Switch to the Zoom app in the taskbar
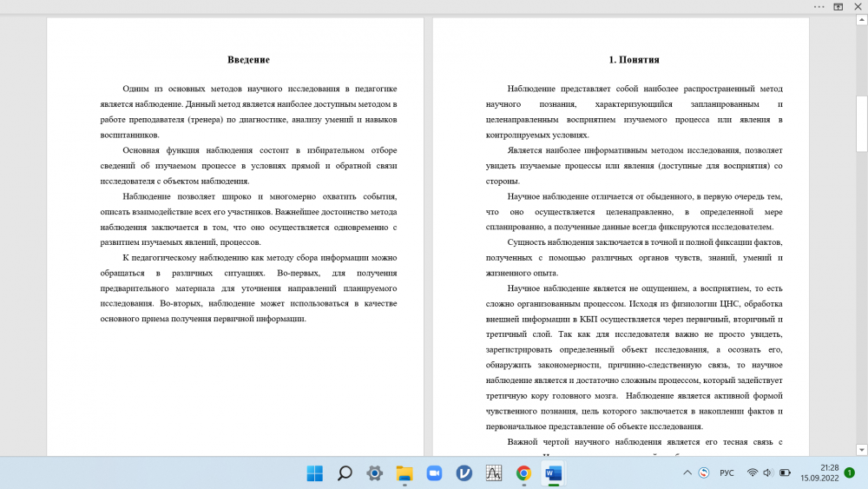This screenshot has width=868, height=489. click(x=434, y=473)
